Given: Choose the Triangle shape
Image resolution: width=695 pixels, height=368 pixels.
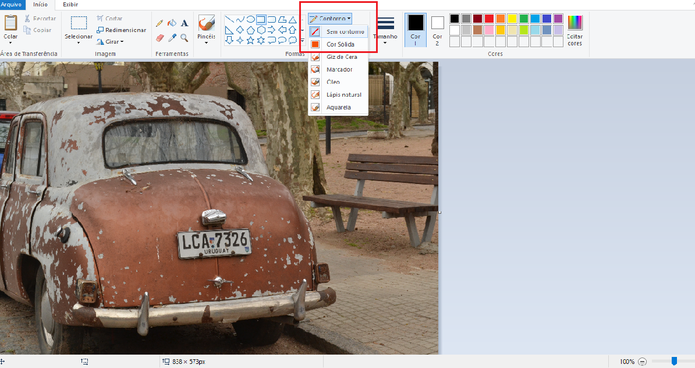Looking at the screenshot, I should (293, 20).
